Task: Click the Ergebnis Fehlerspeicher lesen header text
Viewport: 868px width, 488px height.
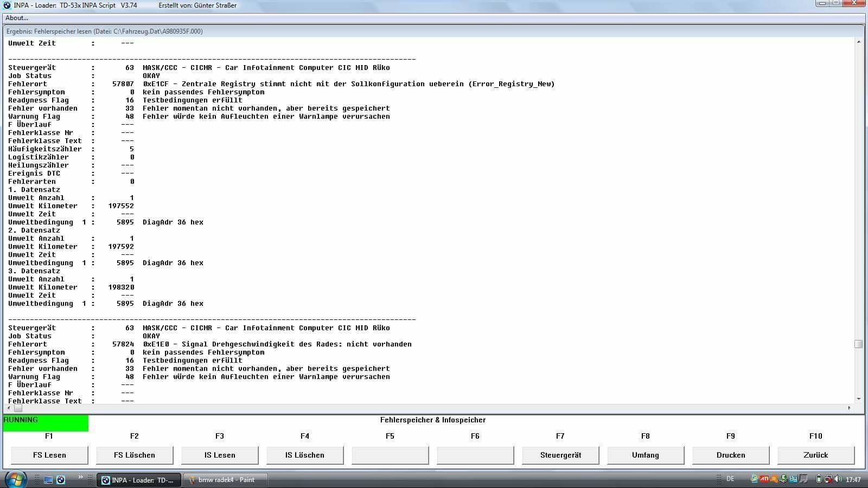Action: pos(105,31)
